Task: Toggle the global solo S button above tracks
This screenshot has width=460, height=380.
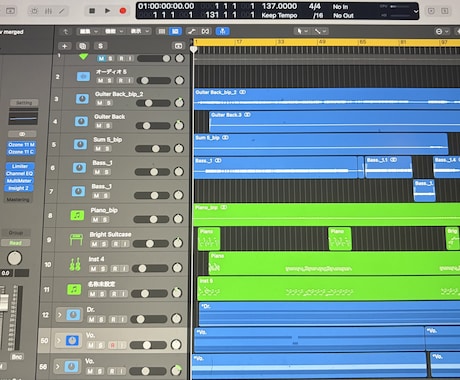Action: tap(100, 46)
